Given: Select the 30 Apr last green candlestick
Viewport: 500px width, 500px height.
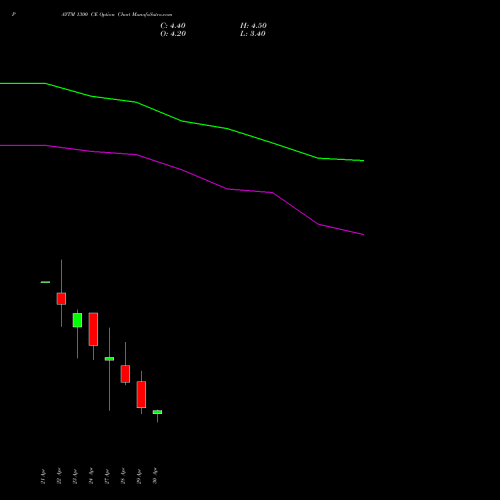Looking at the screenshot, I should pos(157,412).
